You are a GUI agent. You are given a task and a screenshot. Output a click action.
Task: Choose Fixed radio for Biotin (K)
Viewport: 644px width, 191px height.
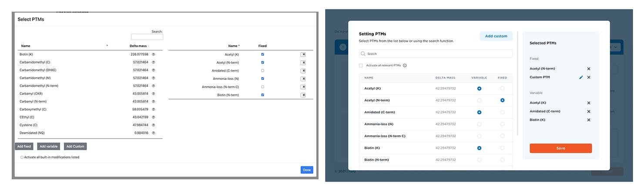[503, 148]
